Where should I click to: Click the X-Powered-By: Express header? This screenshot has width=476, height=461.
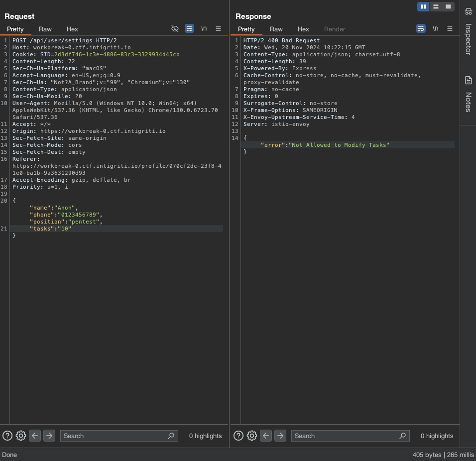point(280,68)
